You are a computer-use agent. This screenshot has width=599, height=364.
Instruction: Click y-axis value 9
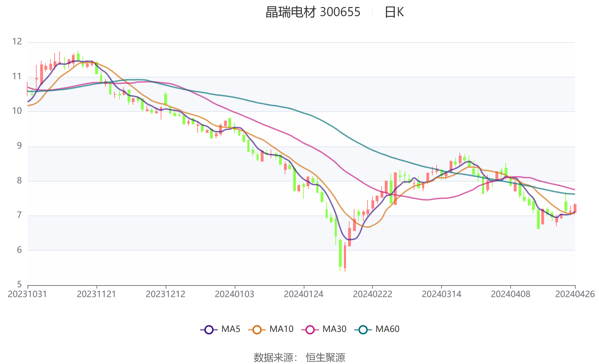pos(19,146)
